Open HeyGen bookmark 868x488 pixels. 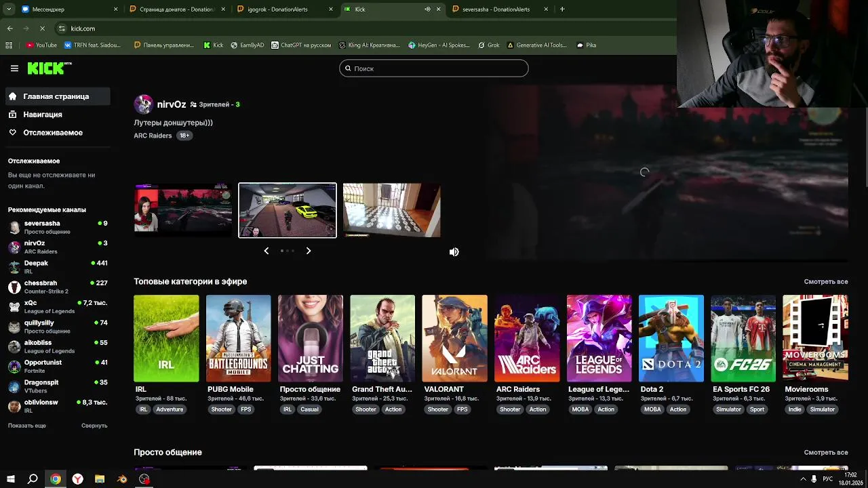click(439, 45)
